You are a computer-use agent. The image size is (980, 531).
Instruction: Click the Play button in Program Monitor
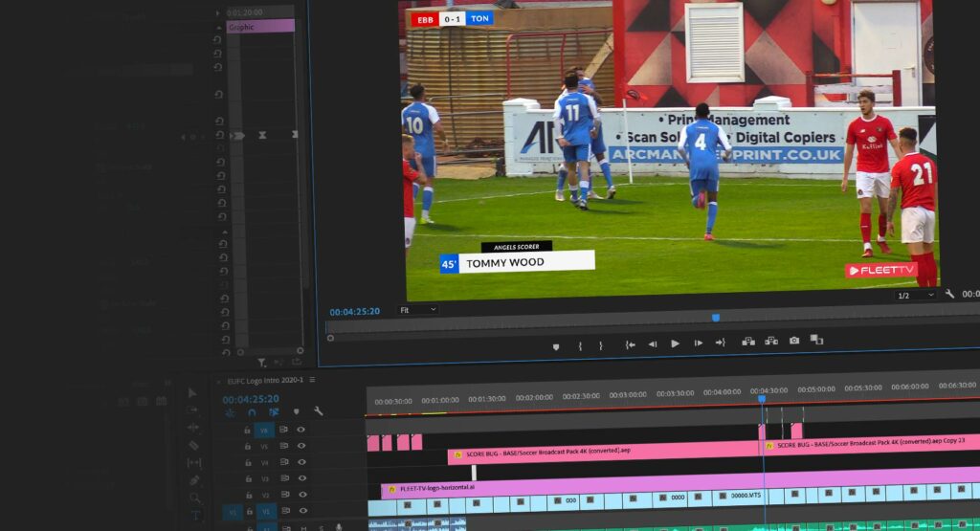click(x=675, y=343)
